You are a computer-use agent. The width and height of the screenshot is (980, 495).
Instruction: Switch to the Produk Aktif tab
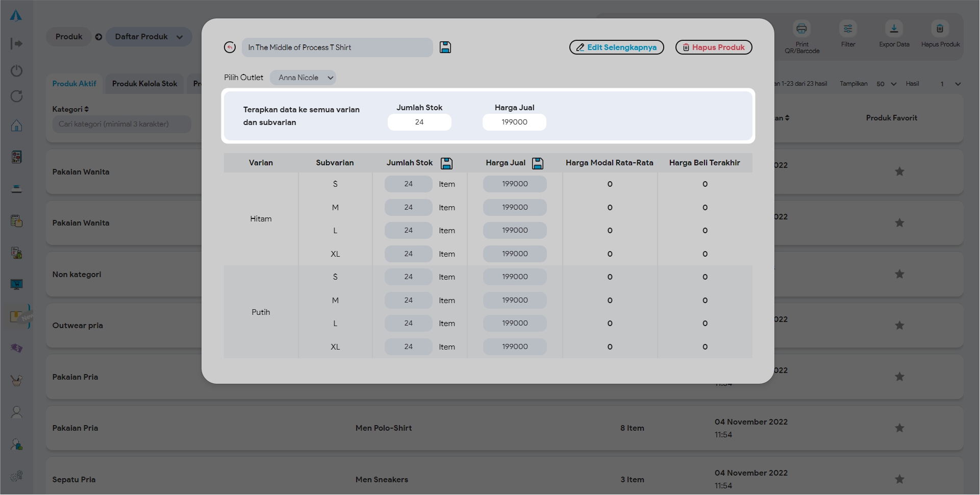(74, 84)
